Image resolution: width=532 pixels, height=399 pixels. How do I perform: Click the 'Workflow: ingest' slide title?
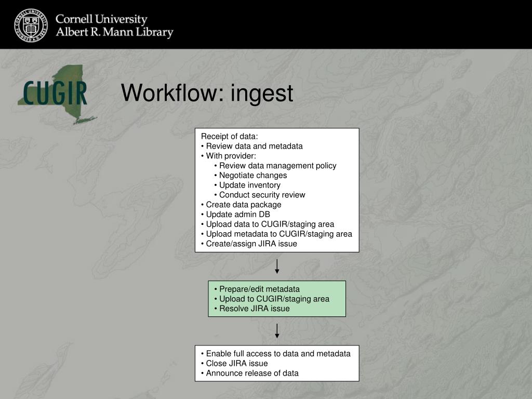(x=207, y=93)
